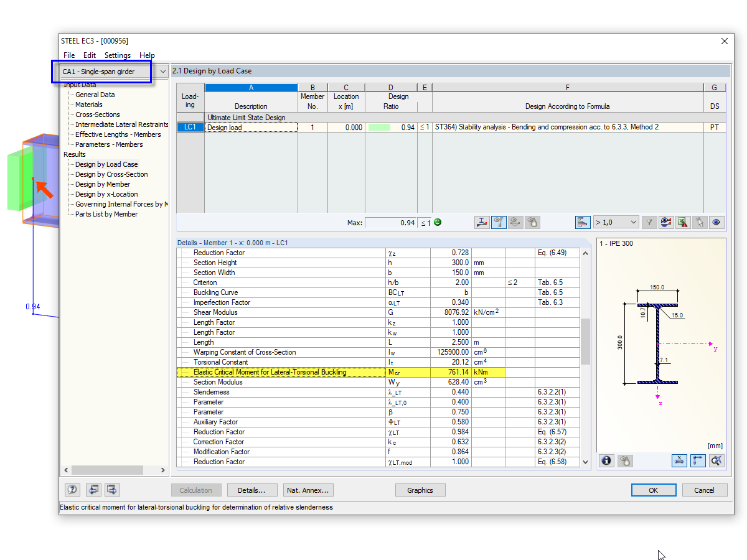The width and height of the screenshot is (747, 560).
Task: Select Effective Lengths - Members item
Action: point(118,134)
